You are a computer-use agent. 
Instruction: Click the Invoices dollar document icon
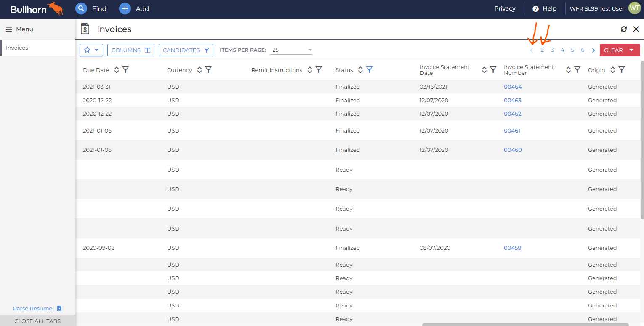click(x=85, y=29)
